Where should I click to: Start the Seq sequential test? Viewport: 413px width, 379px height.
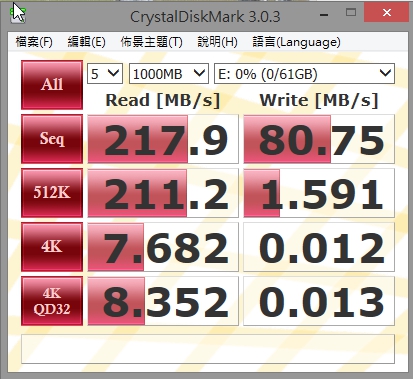coord(52,139)
